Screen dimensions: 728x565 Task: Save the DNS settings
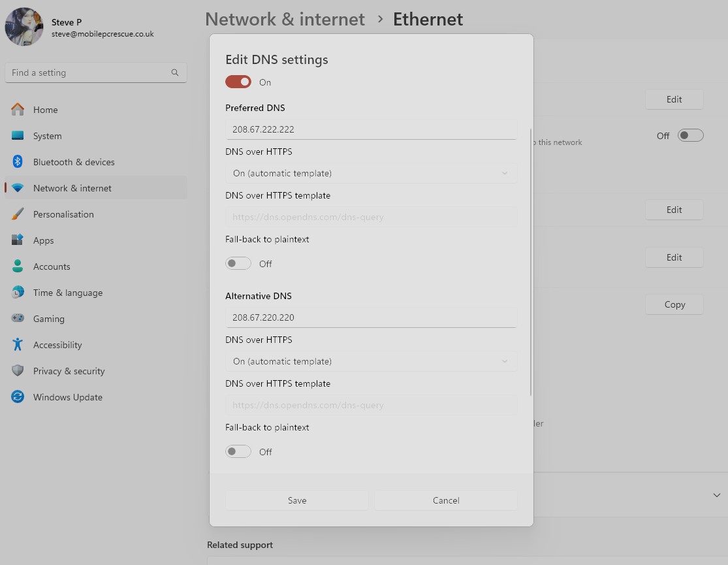(297, 500)
